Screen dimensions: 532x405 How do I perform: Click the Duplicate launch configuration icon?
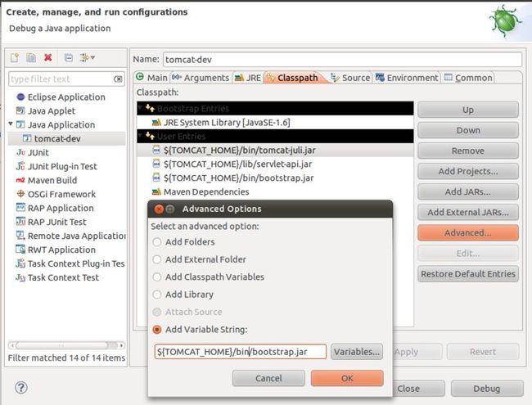tap(31, 57)
